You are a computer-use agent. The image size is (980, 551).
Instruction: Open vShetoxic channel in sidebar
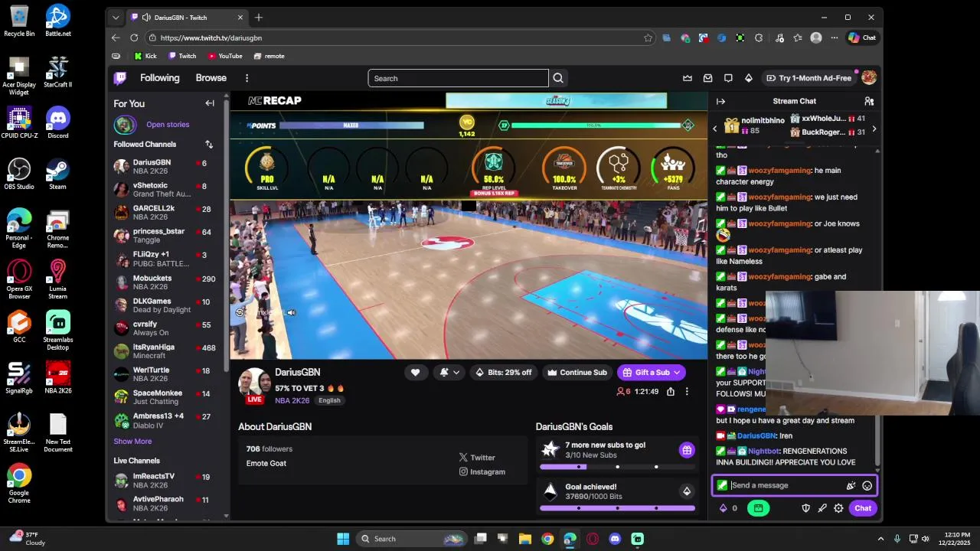pos(166,190)
